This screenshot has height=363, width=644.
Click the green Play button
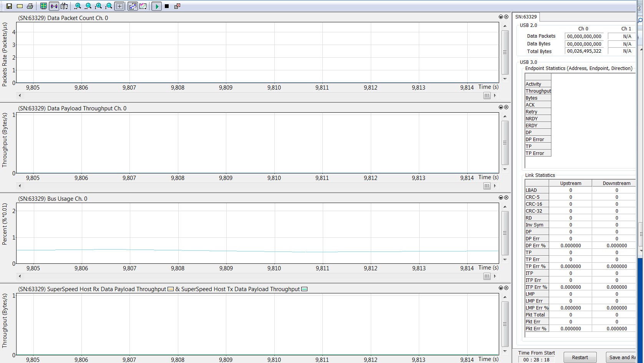pyautogui.click(x=156, y=6)
